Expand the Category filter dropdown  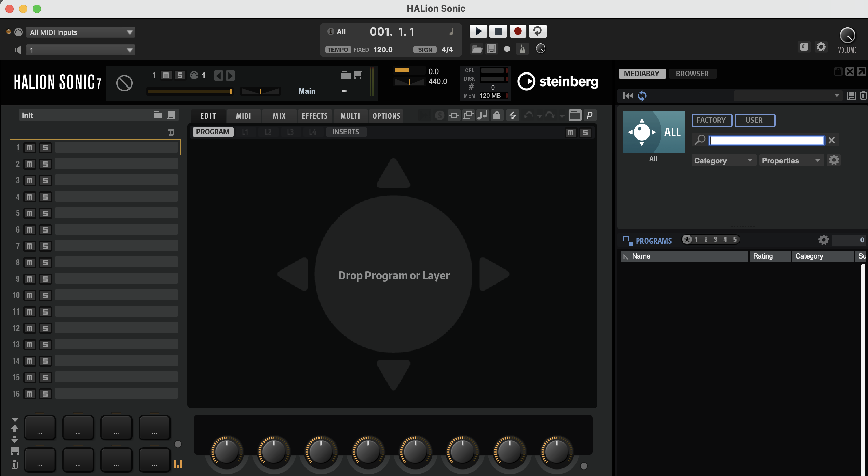[723, 161]
